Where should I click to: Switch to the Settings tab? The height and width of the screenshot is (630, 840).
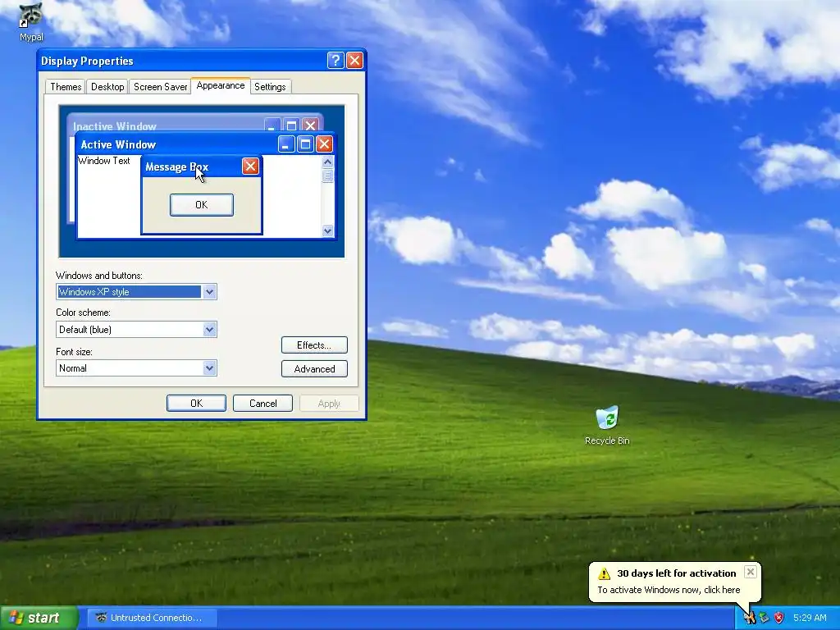pyautogui.click(x=269, y=87)
